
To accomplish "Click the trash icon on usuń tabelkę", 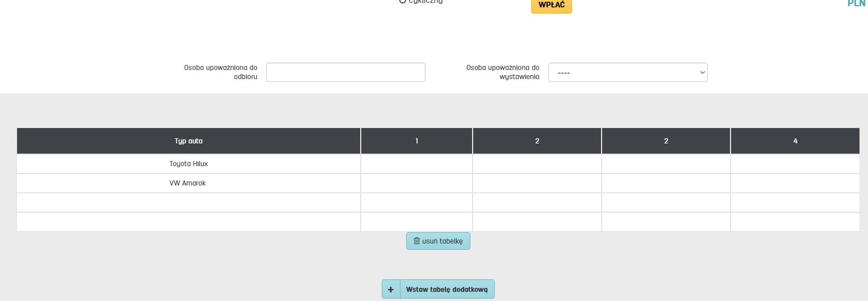I will coord(416,241).
